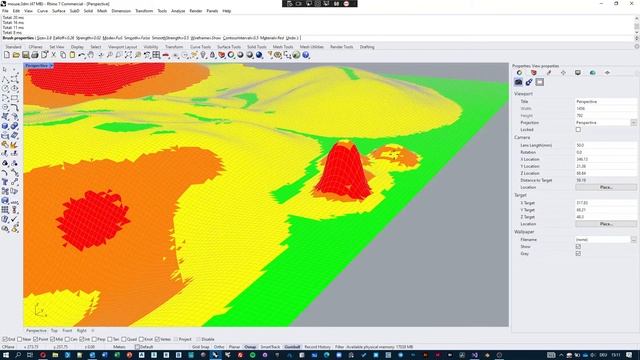Screen dimensions: 640x360
Task: Open the File menu
Action: coord(5,11)
